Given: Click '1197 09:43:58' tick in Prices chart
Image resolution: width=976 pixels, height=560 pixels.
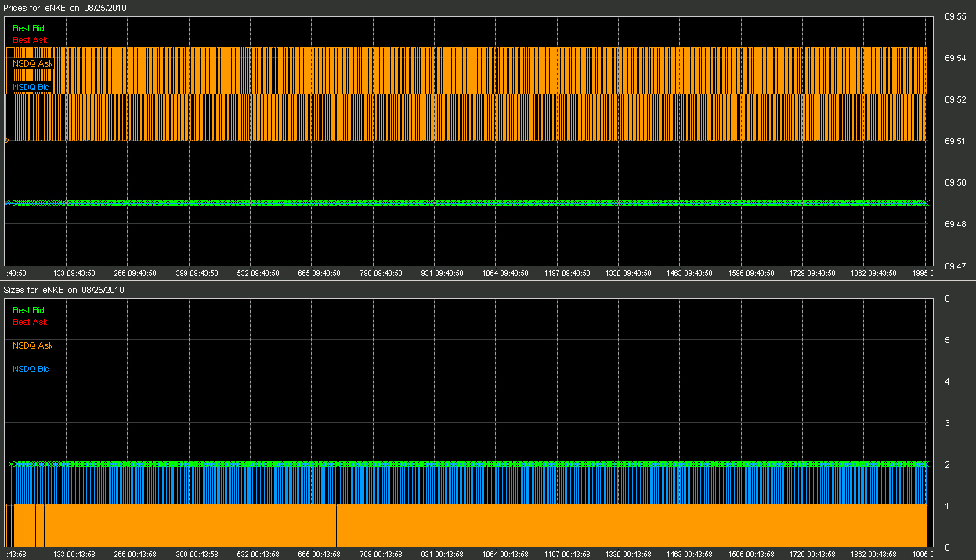Looking at the screenshot, I should [x=567, y=273].
